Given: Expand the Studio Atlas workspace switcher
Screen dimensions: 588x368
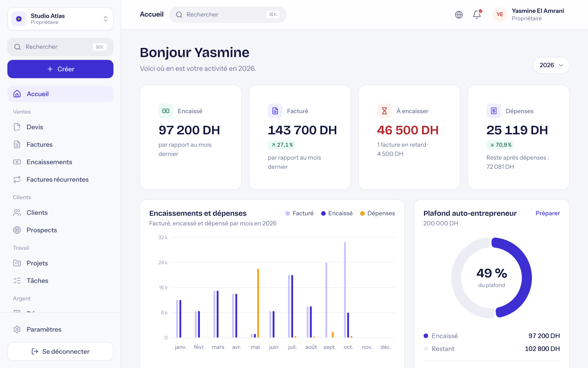Looking at the screenshot, I should (60, 19).
